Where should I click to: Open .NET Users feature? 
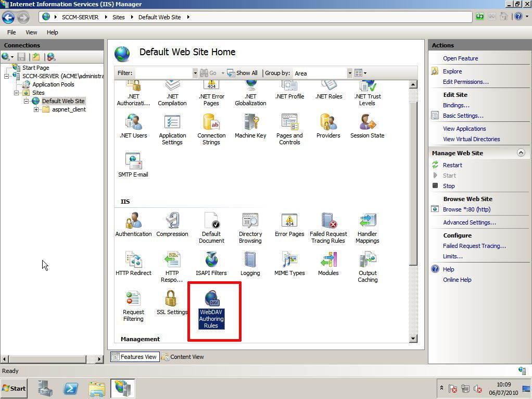pyautogui.click(x=133, y=126)
